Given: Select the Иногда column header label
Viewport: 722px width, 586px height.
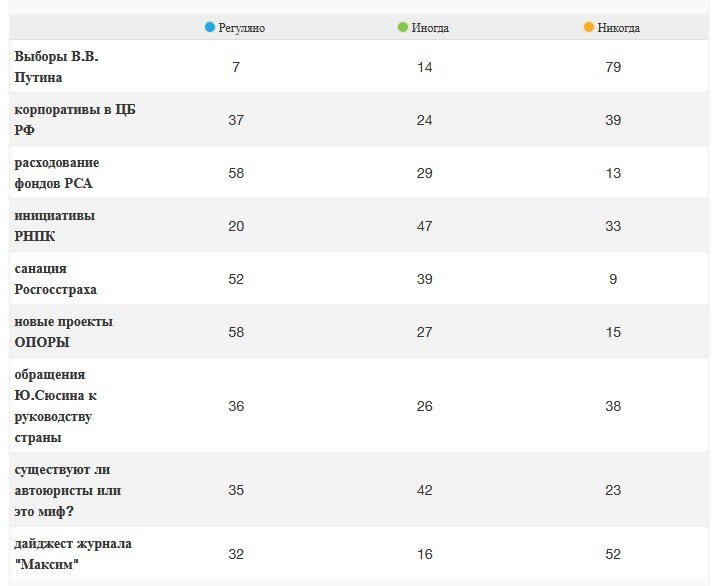Looking at the screenshot, I should (430, 28).
